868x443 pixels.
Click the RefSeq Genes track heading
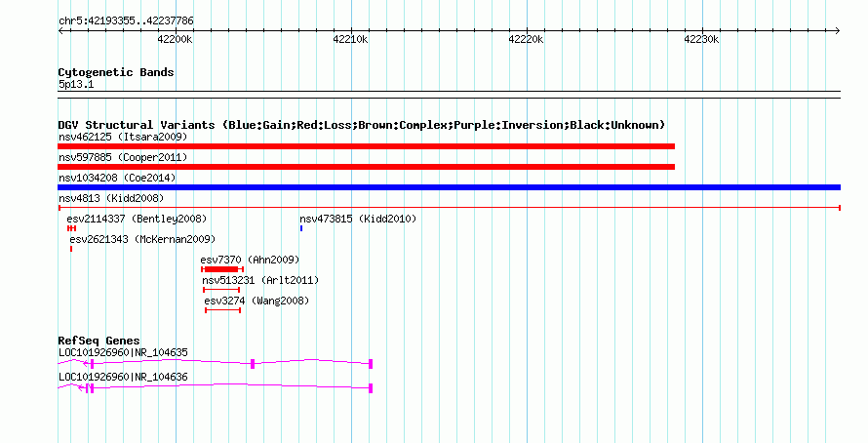(99, 341)
